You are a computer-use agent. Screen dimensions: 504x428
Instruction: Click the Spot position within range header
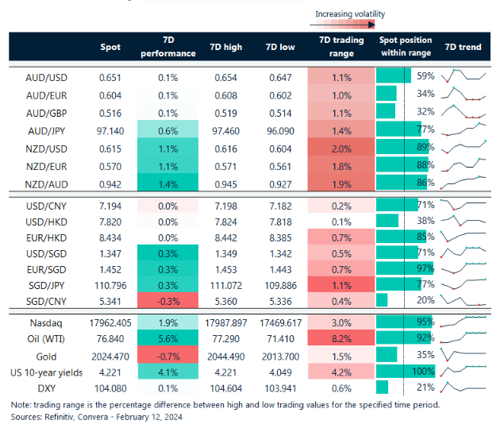tap(405, 48)
